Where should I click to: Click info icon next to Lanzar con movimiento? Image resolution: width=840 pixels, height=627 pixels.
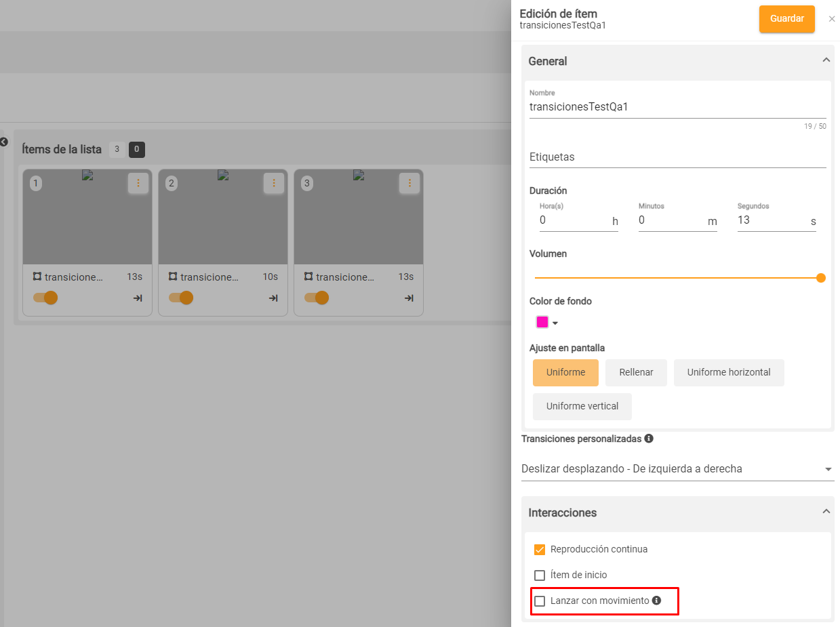point(656,601)
